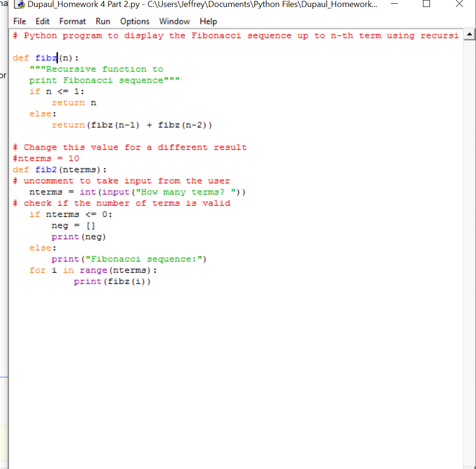Open the File menu

click(19, 21)
